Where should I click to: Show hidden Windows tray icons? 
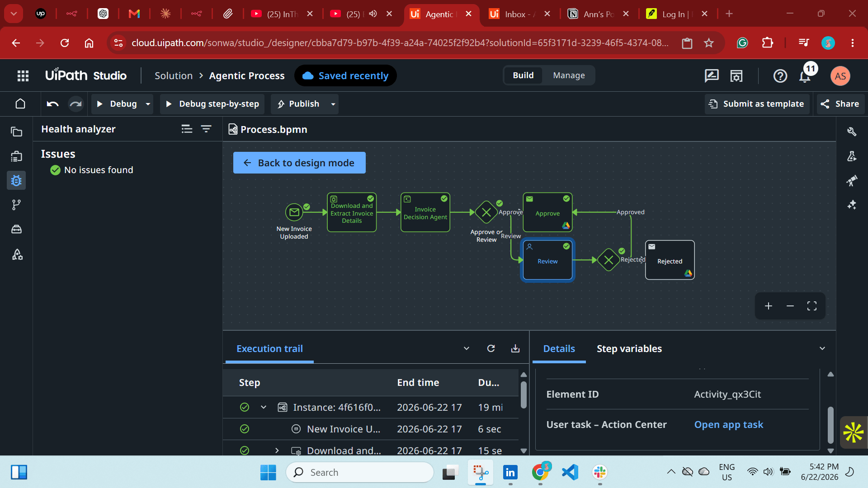coord(671,472)
